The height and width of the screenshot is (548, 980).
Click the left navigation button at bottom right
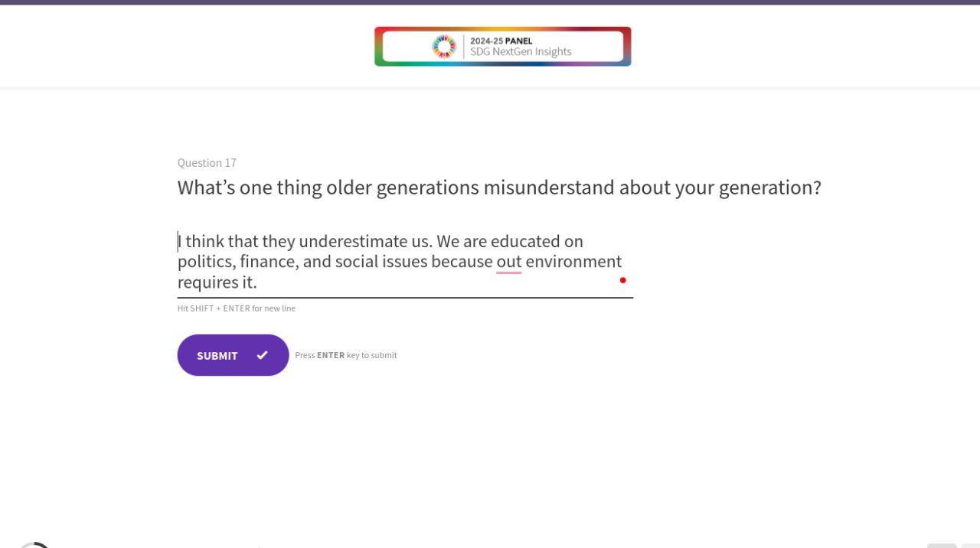[x=942, y=546]
